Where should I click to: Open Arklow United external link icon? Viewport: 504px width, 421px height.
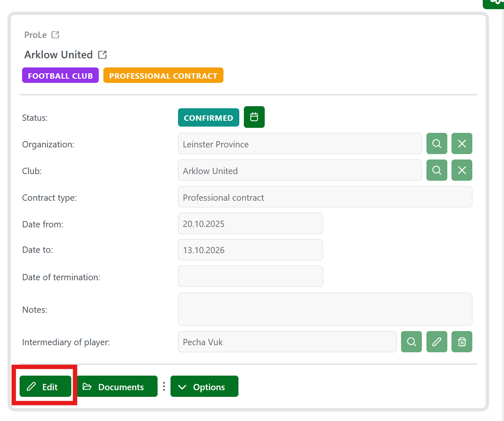102,55
